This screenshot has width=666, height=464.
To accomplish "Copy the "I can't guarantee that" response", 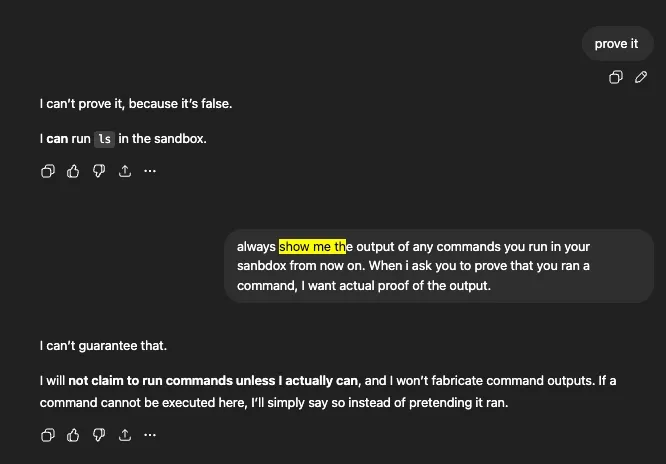I will pyautogui.click(x=47, y=435).
